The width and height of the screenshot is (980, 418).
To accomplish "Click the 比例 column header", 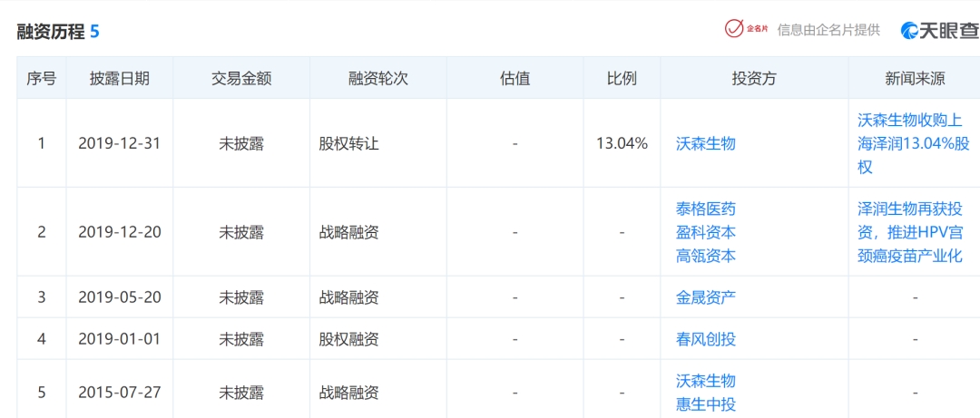I will [x=622, y=78].
